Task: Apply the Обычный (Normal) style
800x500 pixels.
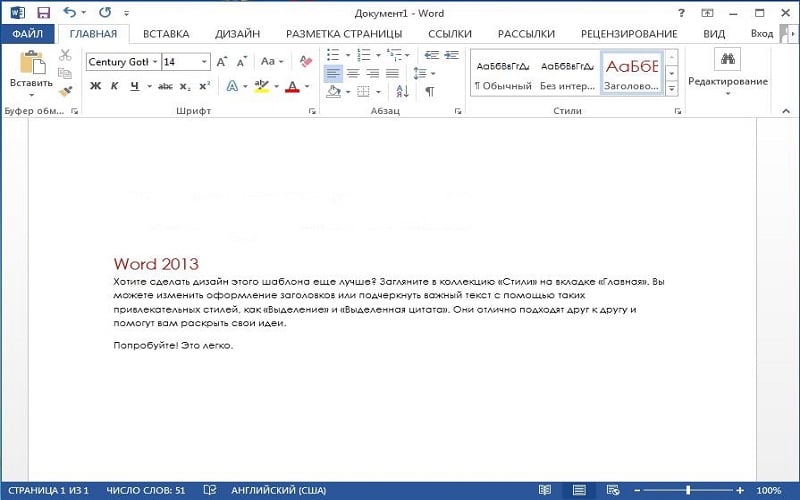Action: click(x=503, y=73)
